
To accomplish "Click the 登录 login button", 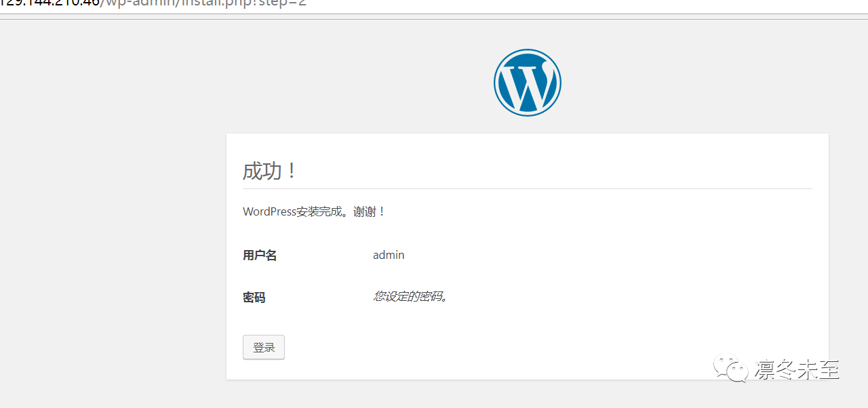I will tap(264, 347).
